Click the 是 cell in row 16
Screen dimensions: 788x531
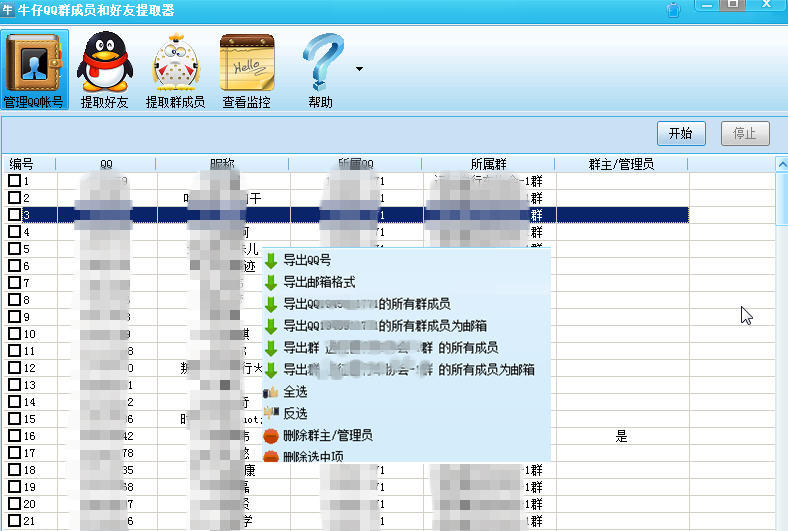tap(622, 436)
